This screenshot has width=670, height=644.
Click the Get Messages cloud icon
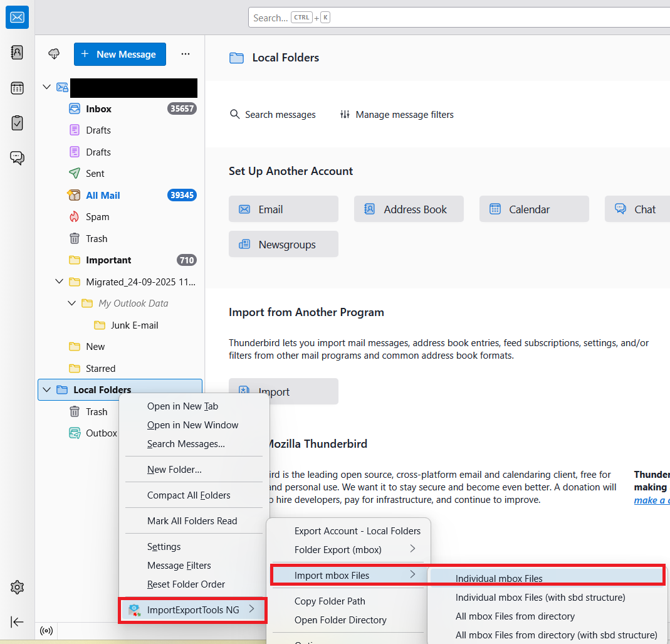click(x=54, y=54)
